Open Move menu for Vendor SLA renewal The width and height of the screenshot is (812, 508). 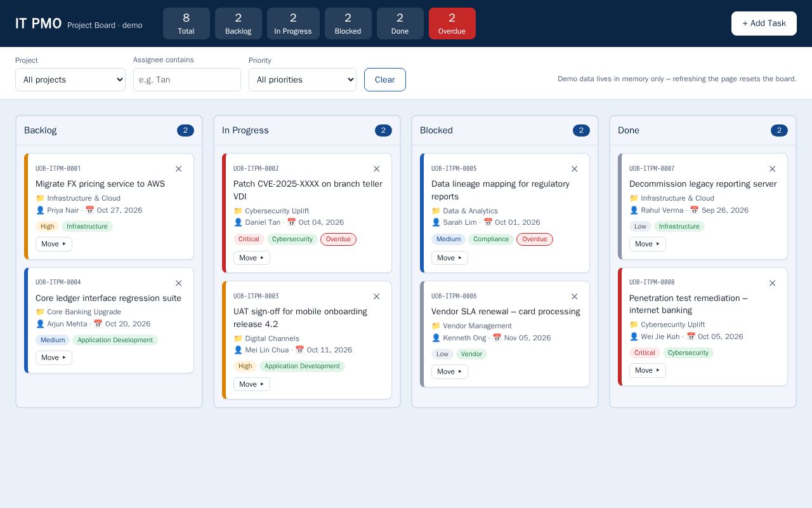tap(450, 371)
